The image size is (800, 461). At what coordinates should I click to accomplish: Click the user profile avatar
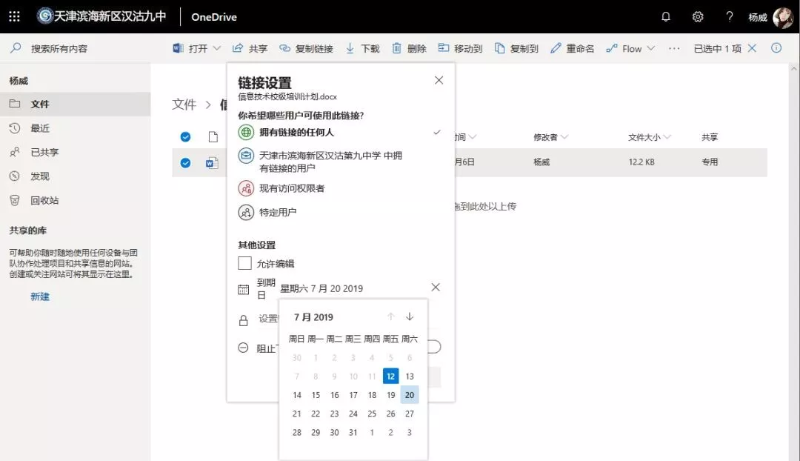click(782, 16)
